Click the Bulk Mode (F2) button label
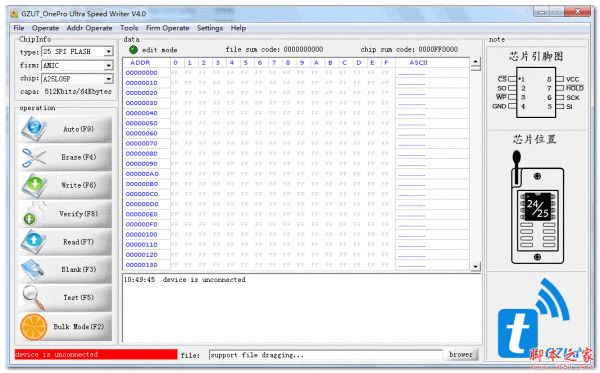The width and height of the screenshot is (600, 373). [x=78, y=327]
